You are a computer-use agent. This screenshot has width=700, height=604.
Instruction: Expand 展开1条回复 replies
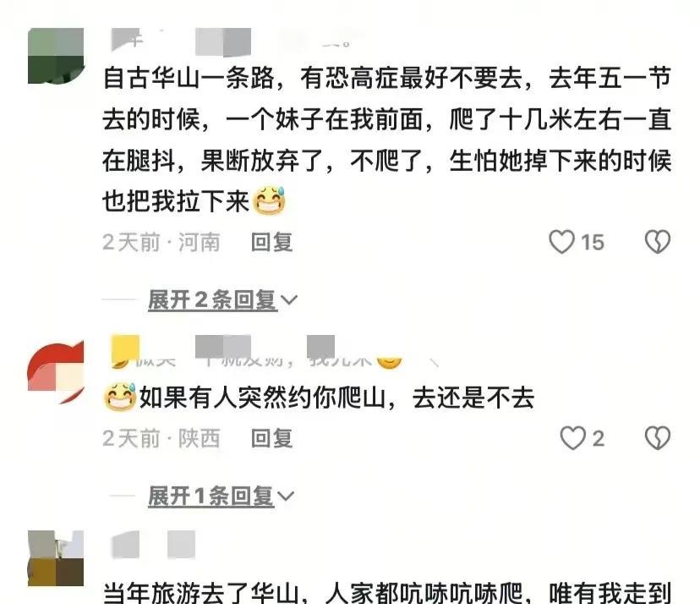[211, 496]
